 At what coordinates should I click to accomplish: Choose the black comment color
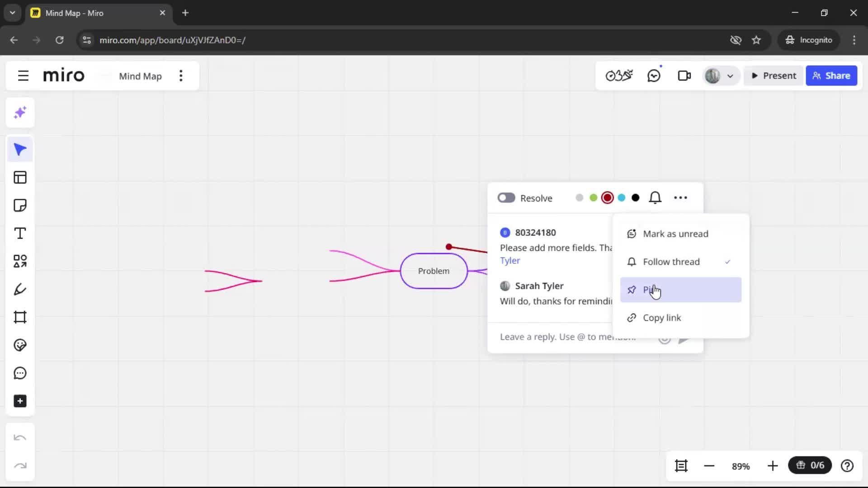(636, 198)
